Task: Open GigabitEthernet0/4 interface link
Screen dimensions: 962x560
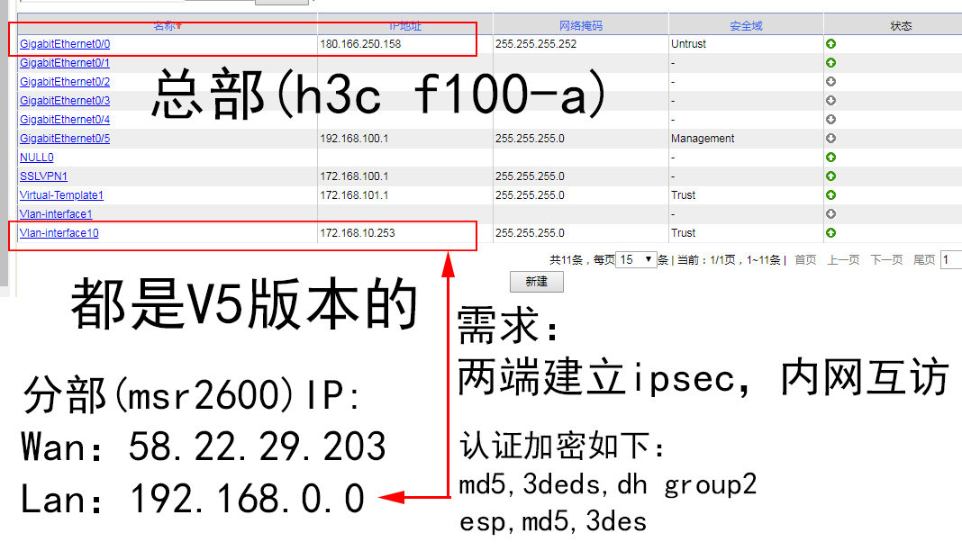Action: (x=65, y=120)
